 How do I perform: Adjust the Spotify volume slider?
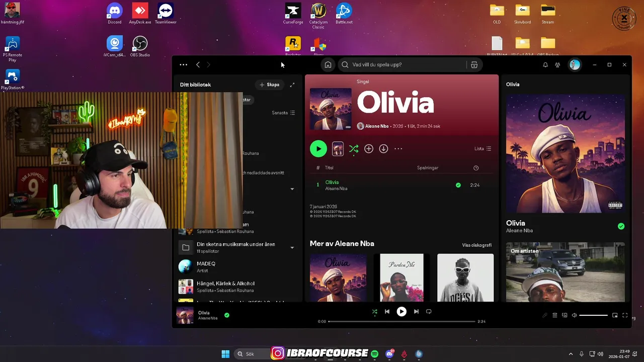coord(594,315)
